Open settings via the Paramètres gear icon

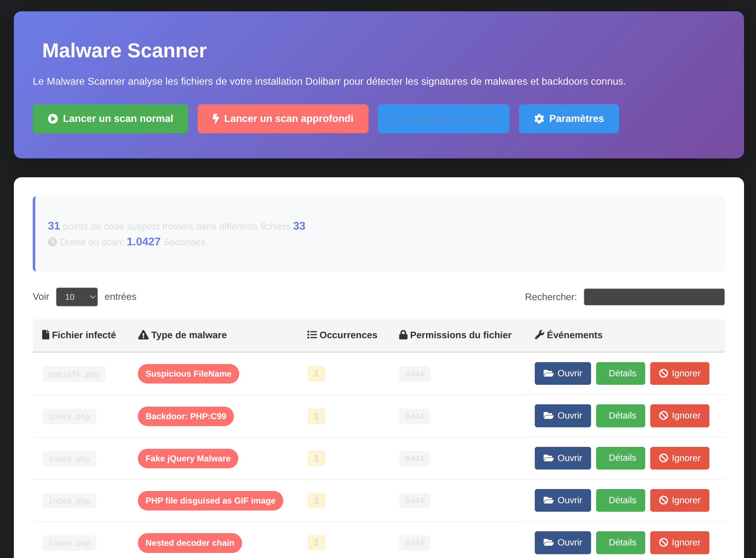pos(539,119)
